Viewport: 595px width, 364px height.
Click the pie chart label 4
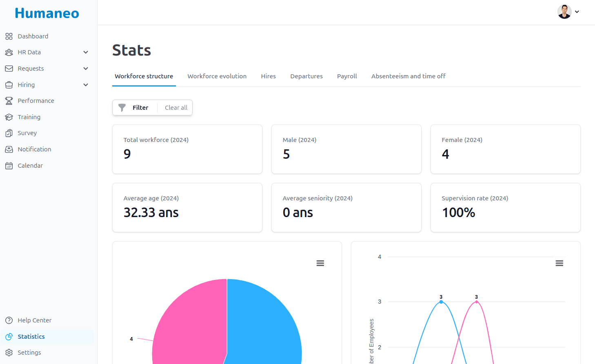131,339
